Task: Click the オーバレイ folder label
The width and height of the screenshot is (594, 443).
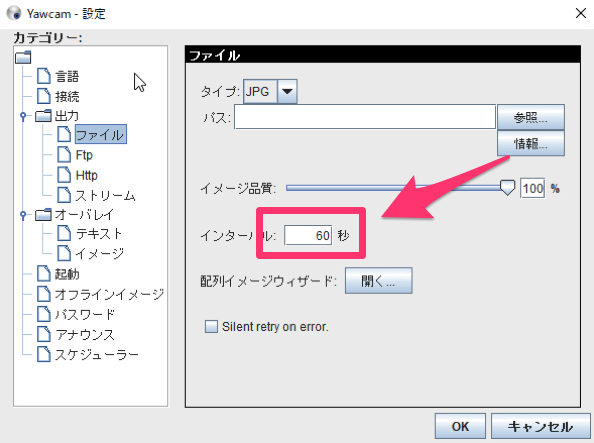Action: point(84,215)
